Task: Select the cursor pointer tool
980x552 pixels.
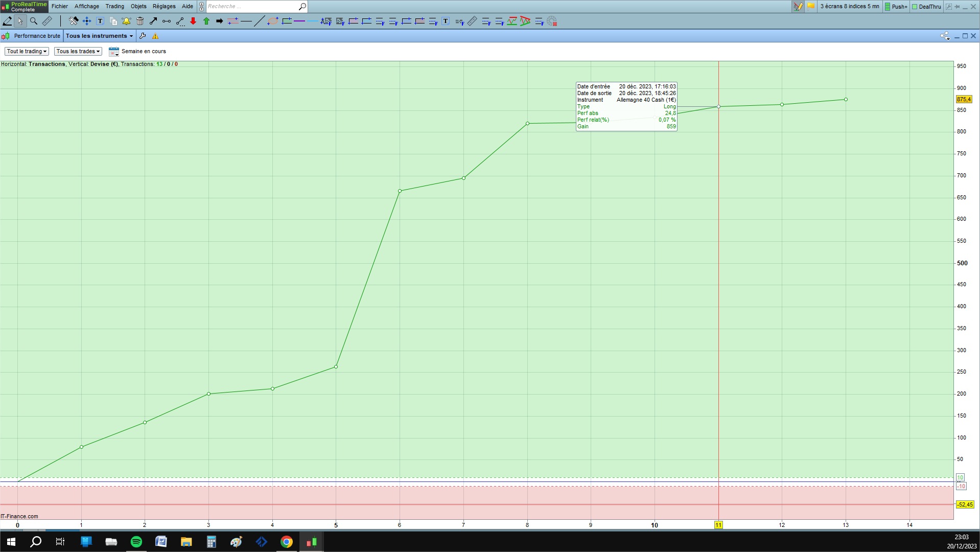Action: (x=20, y=21)
